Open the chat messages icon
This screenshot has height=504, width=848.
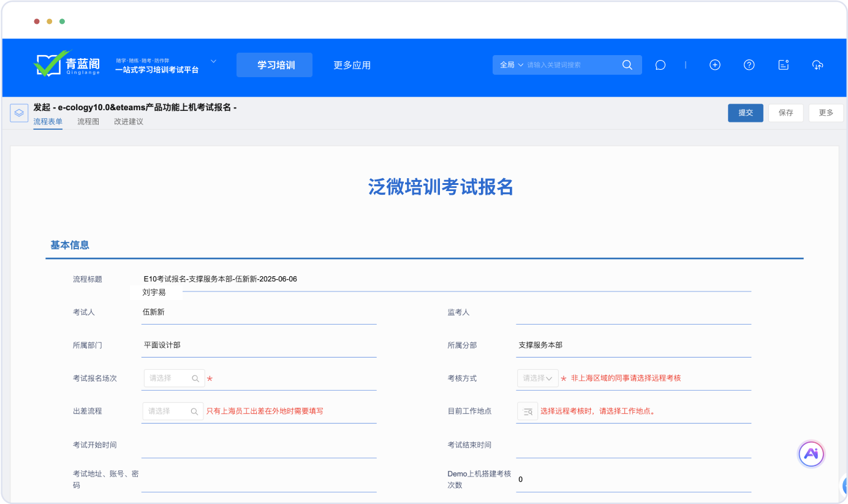coord(660,65)
